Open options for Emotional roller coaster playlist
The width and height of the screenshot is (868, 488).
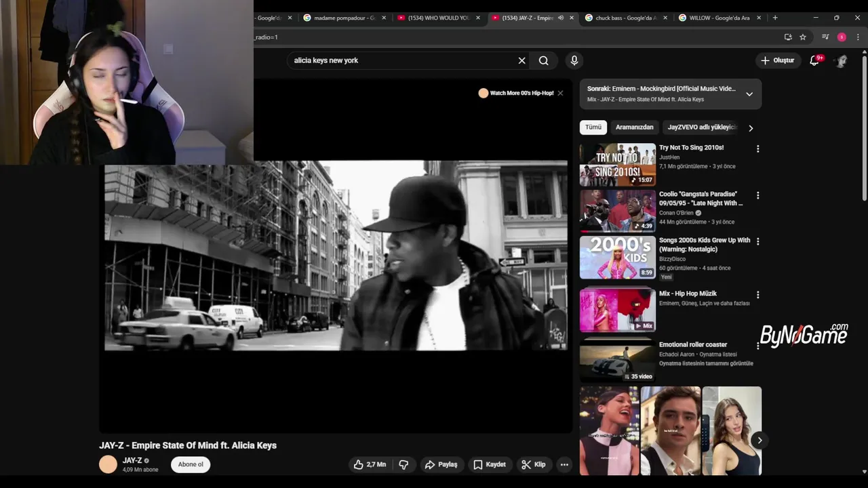coord(757,346)
